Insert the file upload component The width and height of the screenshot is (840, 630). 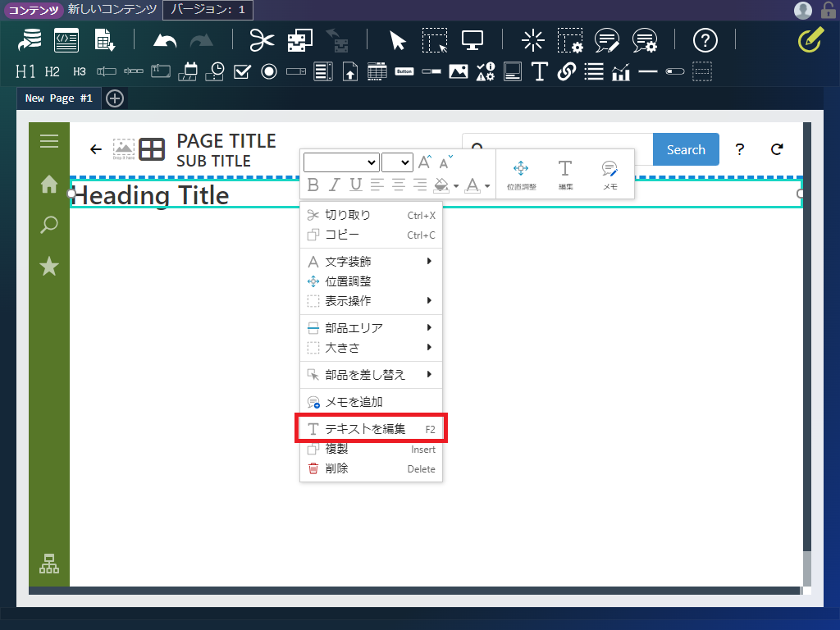coord(350,71)
